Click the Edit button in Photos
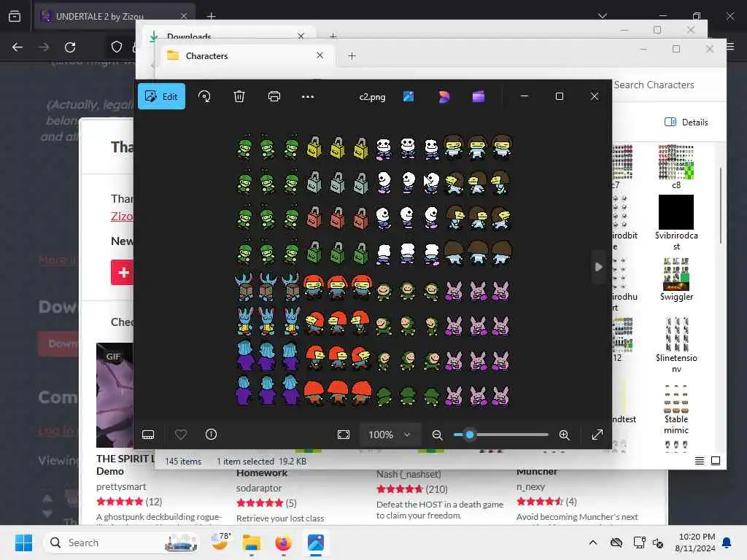 [161, 97]
